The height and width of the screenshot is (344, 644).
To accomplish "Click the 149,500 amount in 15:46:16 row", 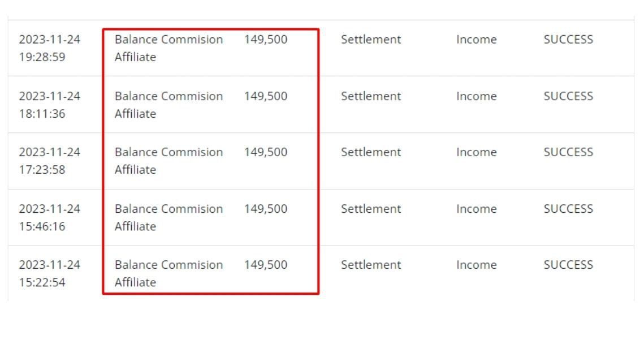I will (266, 209).
